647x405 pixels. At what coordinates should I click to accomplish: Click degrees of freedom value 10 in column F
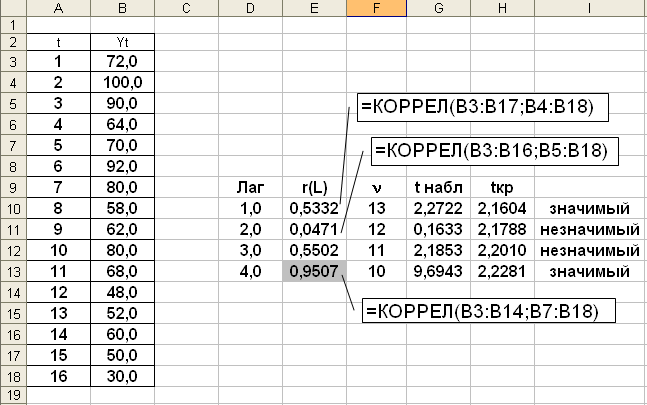click(x=376, y=272)
